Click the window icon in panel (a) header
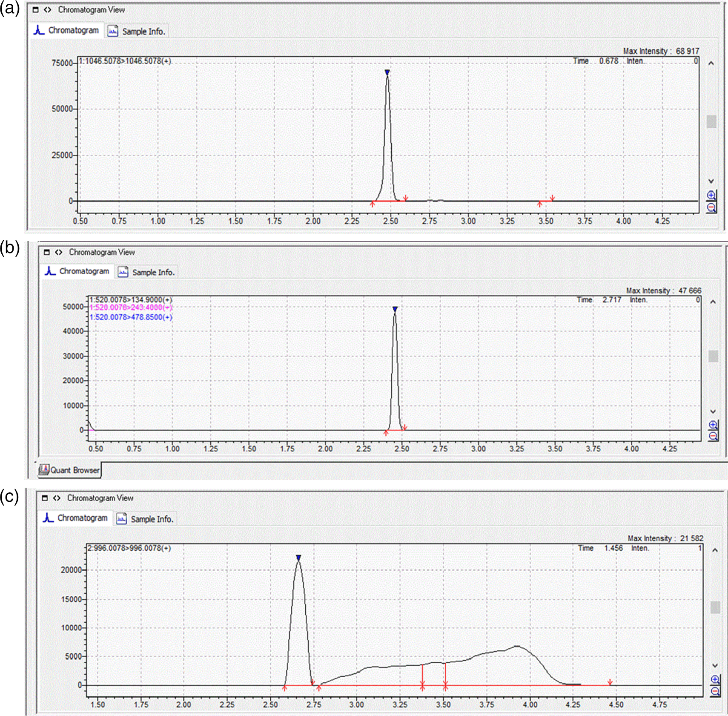This screenshot has height=716, width=728. pyautogui.click(x=36, y=10)
